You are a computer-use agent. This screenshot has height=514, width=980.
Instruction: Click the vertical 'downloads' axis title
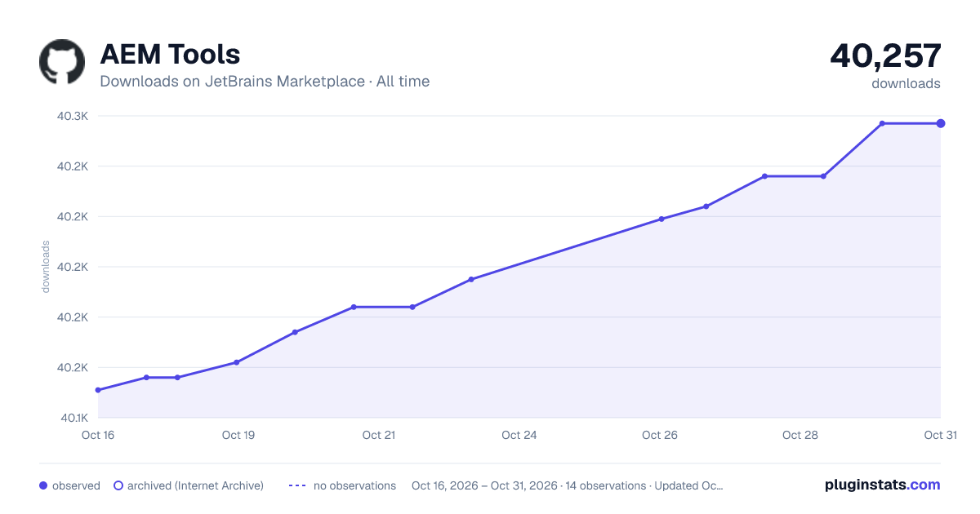pyautogui.click(x=46, y=267)
